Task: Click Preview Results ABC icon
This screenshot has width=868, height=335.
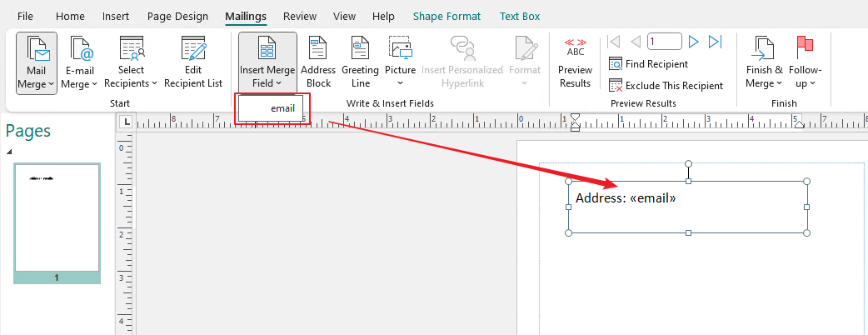Action: (x=575, y=47)
